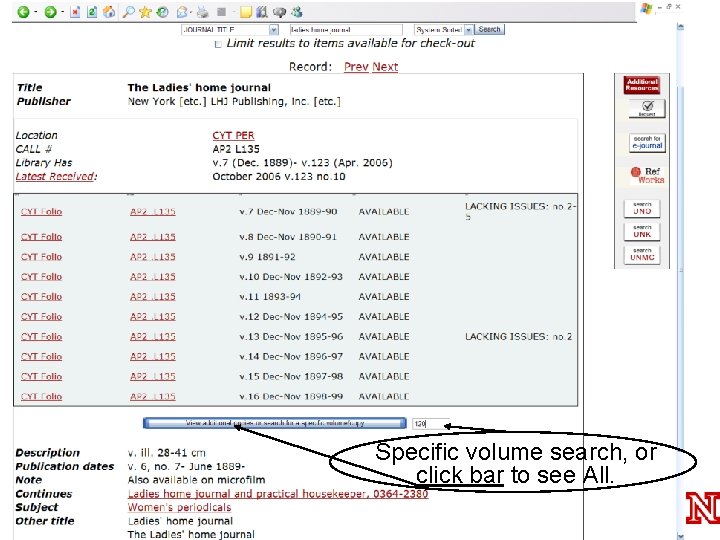This screenshot has width=720, height=540.
Task: Open Ladies home journal and practical housekeeper link
Action: 278,494
